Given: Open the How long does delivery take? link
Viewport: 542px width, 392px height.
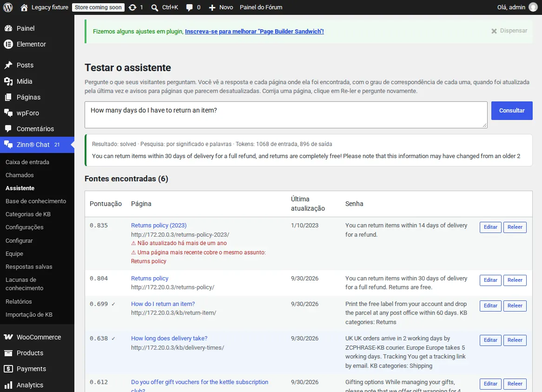Looking at the screenshot, I should (169, 339).
